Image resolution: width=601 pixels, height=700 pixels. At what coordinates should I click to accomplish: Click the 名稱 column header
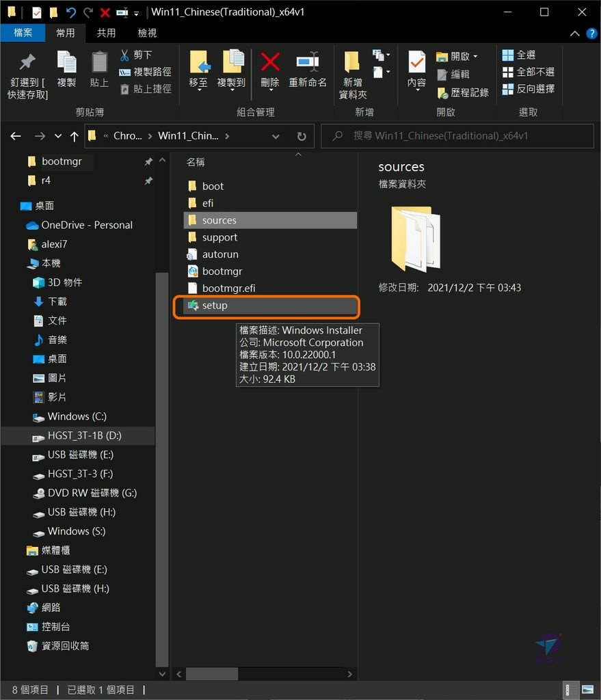coord(196,162)
